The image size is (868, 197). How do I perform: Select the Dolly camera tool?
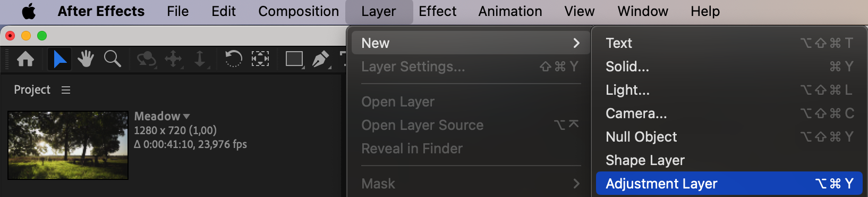click(x=200, y=59)
